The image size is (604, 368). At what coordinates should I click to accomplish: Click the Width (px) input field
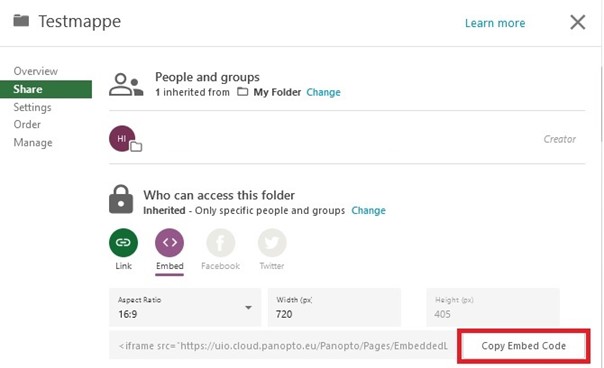point(334,307)
